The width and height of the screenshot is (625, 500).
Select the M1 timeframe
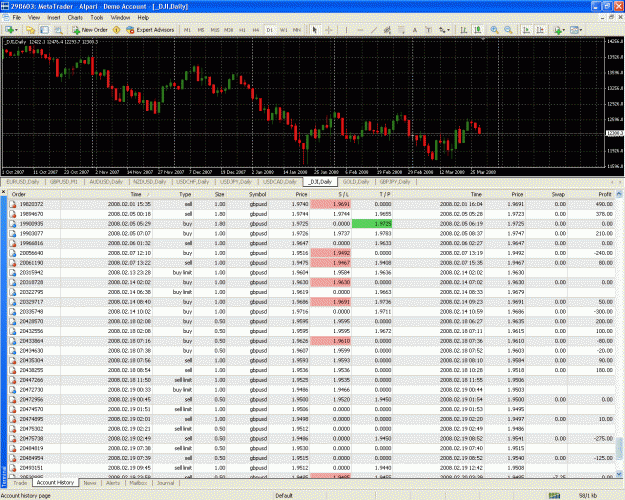pyautogui.click(x=187, y=30)
